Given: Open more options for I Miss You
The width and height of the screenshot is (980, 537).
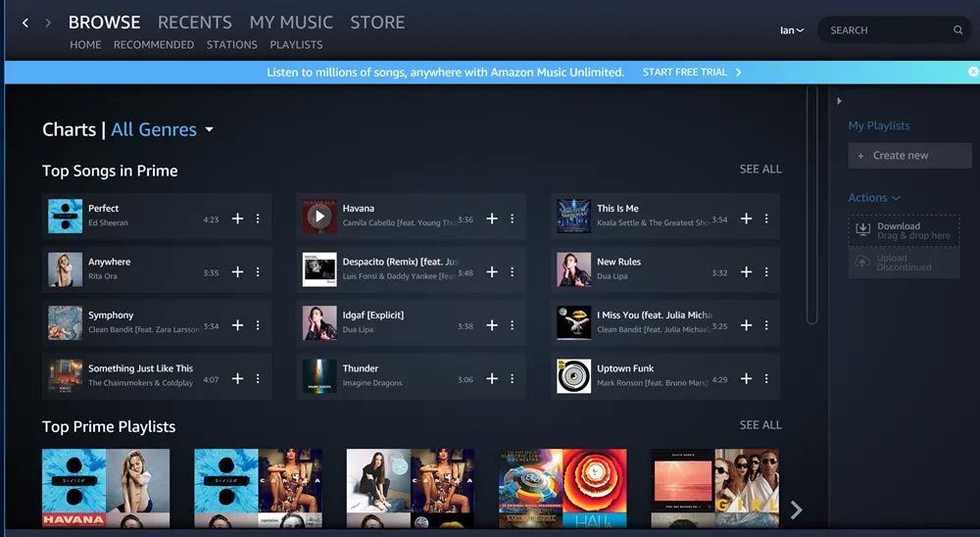Looking at the screenshot, I should 766,325.
